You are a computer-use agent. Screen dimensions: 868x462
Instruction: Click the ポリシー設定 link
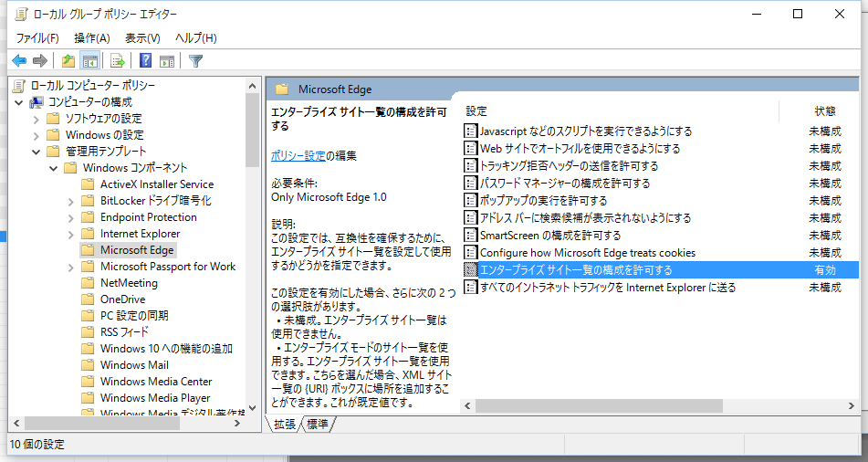pyautogui.click(x=298, y=155)
